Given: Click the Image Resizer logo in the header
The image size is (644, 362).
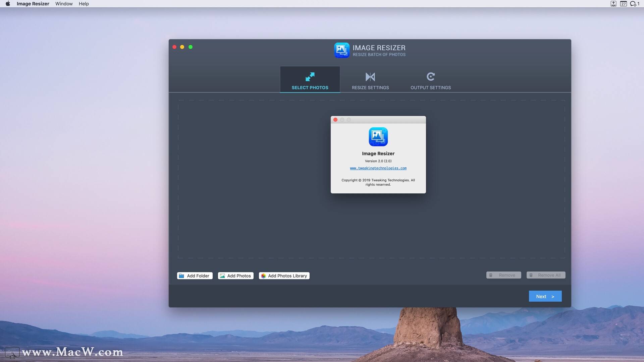Looking at the screenshot, I should [342, 50].
